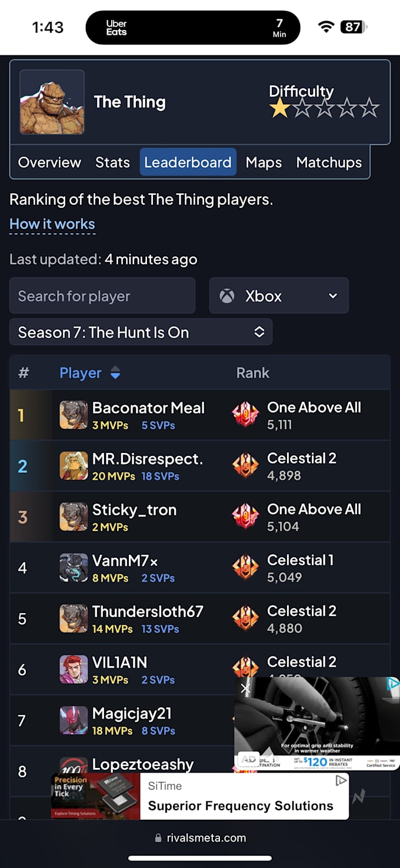
Task: Focus the Search for player field
Action: [102, 296]
